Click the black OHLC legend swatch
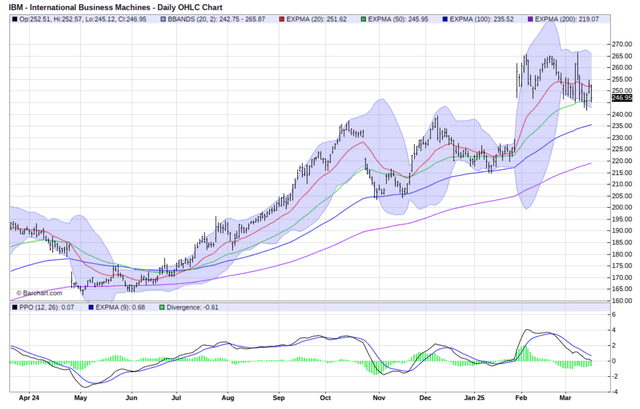 [x=15, y=19]
